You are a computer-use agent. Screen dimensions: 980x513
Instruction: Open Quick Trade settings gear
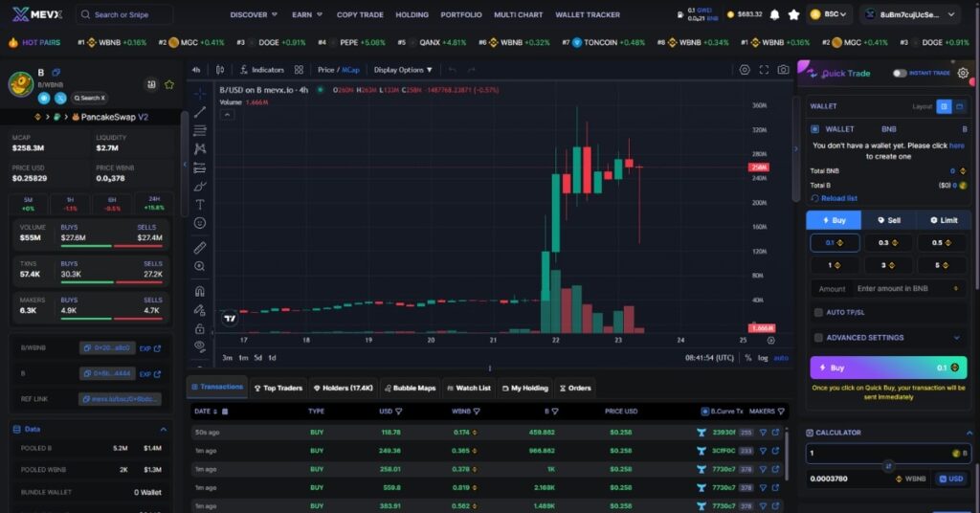963,73
